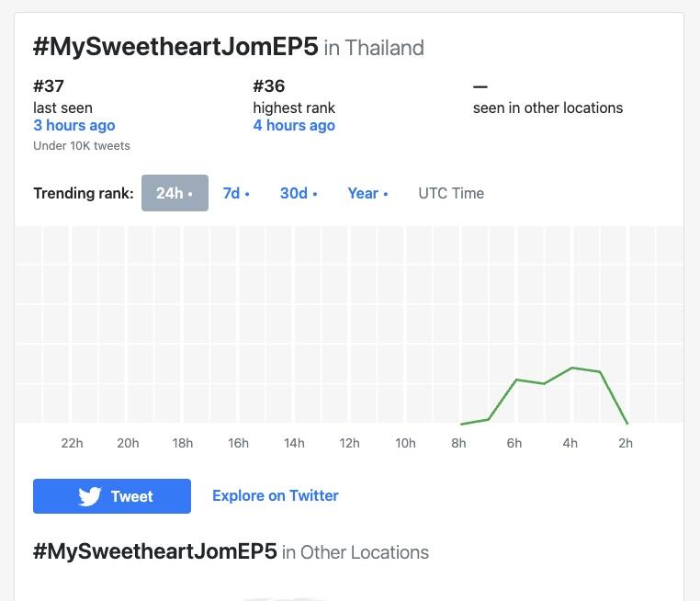Click the 12h label on chart axis
This screenshot has height=601, width=700.
point(349,443)
